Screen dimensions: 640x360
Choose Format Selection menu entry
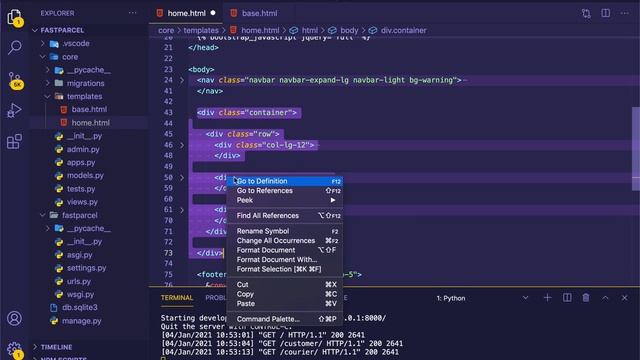(285, 269)
